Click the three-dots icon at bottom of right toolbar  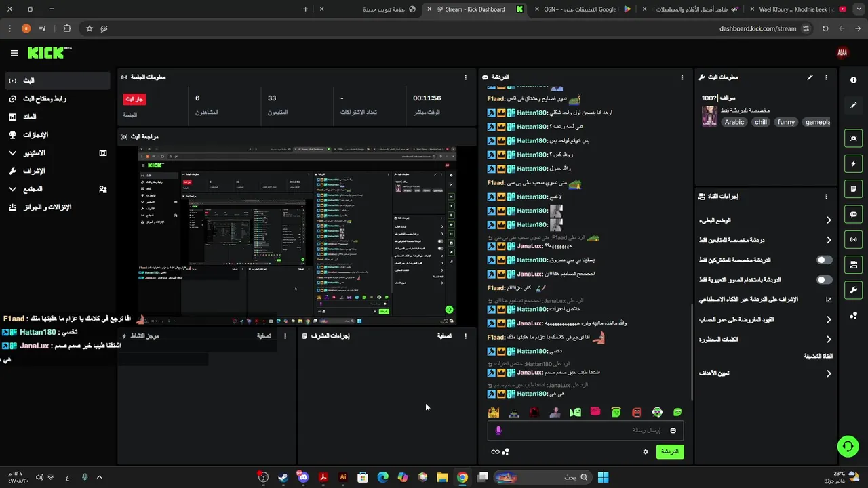click(x=853, y=315)
